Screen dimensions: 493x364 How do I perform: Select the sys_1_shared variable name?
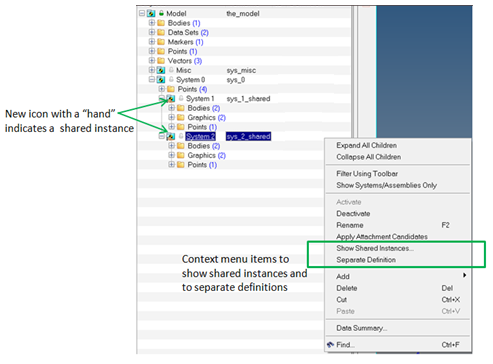click(x=248, y=99)
